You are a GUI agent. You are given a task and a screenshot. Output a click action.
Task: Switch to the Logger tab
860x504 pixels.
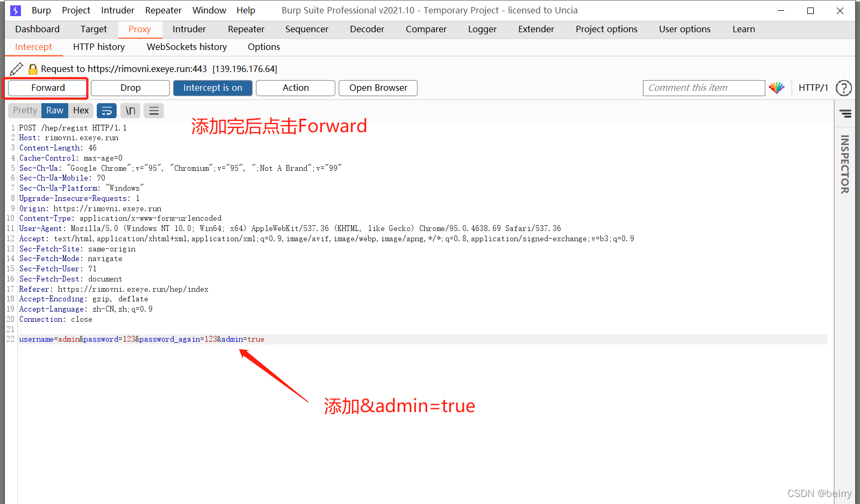[482, 30]
